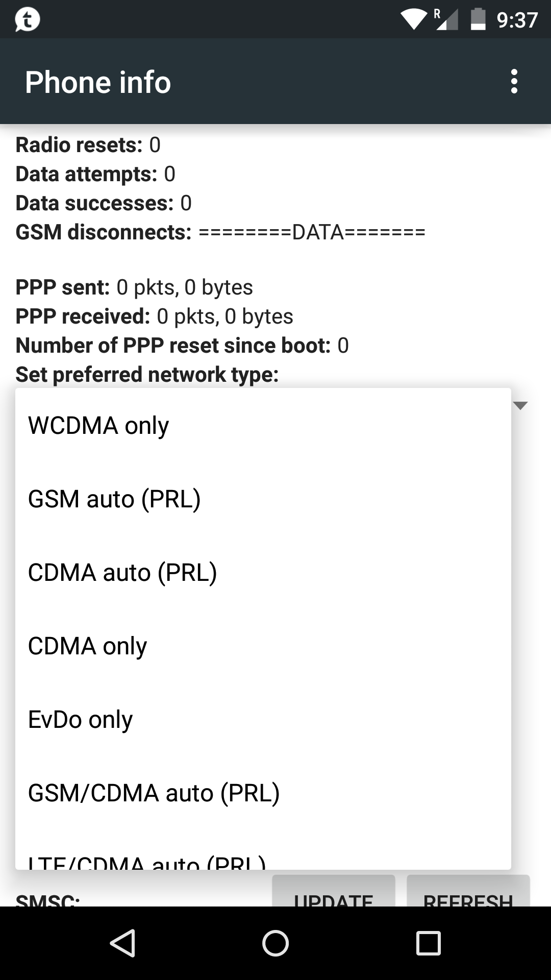Screen dimensions: 551x980
Task: Tap the Tumblr notification icon
Action: [x=27, y=19]
